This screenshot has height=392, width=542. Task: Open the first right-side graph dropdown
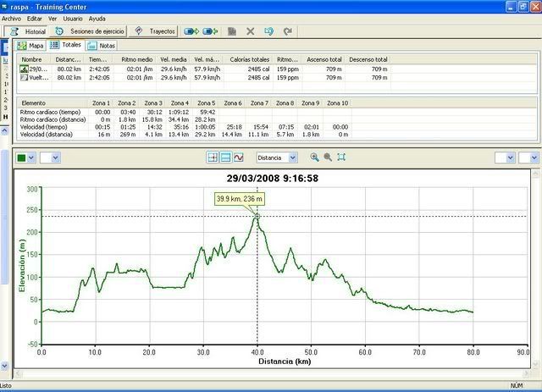pyautogui.click(x=505, y=158)
